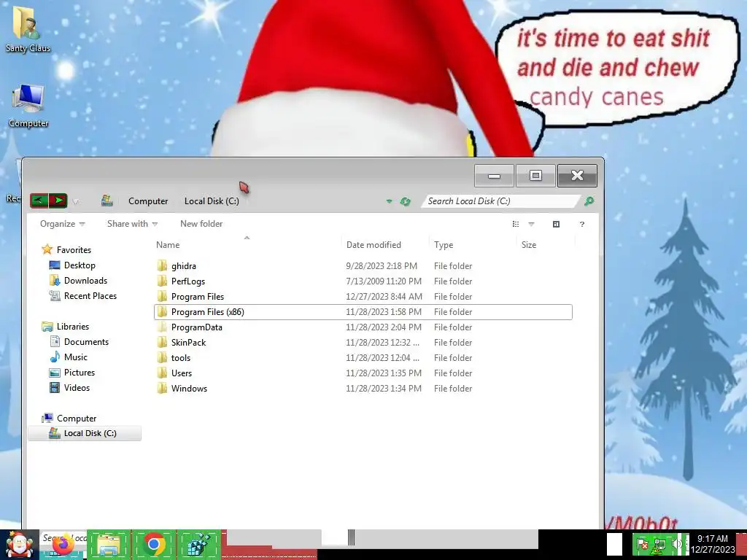This screenshot has height=560, width=747.
Task: Select the Santy Claus desktop icon
Action: [28, 29]
